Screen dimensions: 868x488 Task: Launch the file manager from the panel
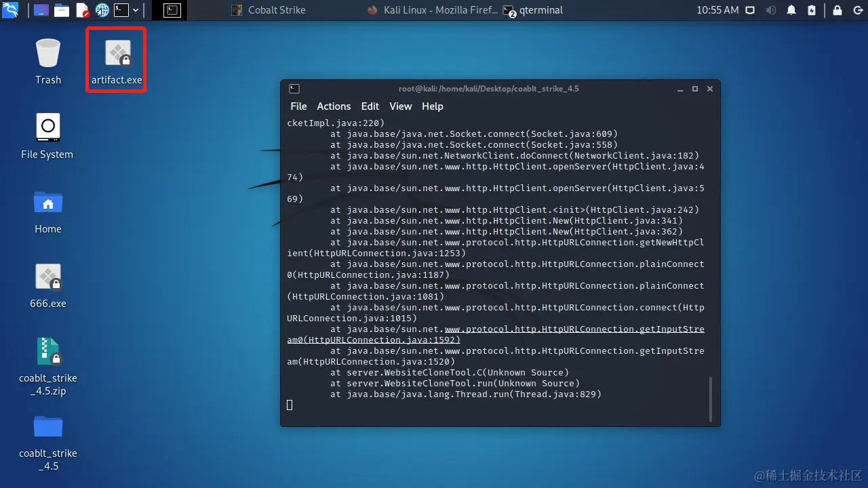pos(62,10)
